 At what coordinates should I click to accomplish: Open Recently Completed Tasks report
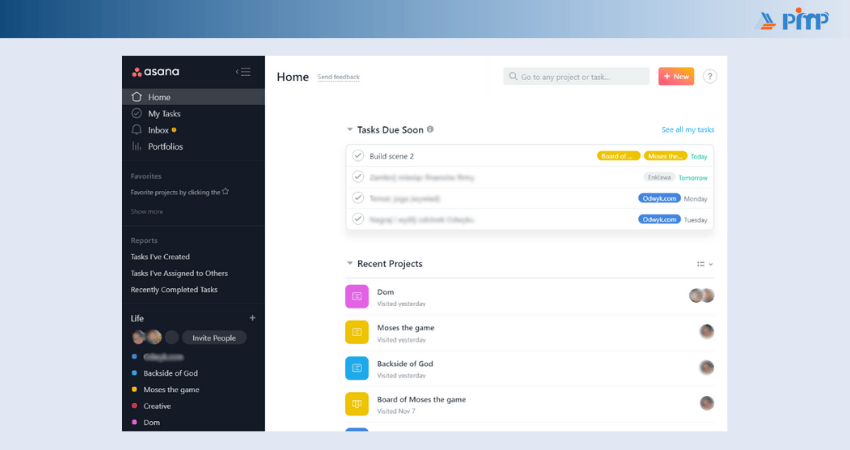pyautogui.click(x=174, y=290)
